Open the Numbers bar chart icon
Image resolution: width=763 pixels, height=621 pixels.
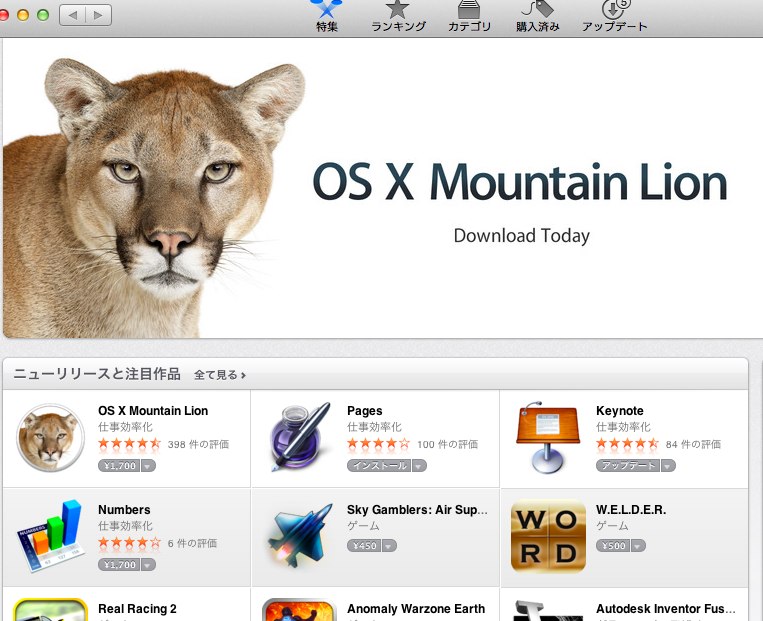[x=50, y=535]
